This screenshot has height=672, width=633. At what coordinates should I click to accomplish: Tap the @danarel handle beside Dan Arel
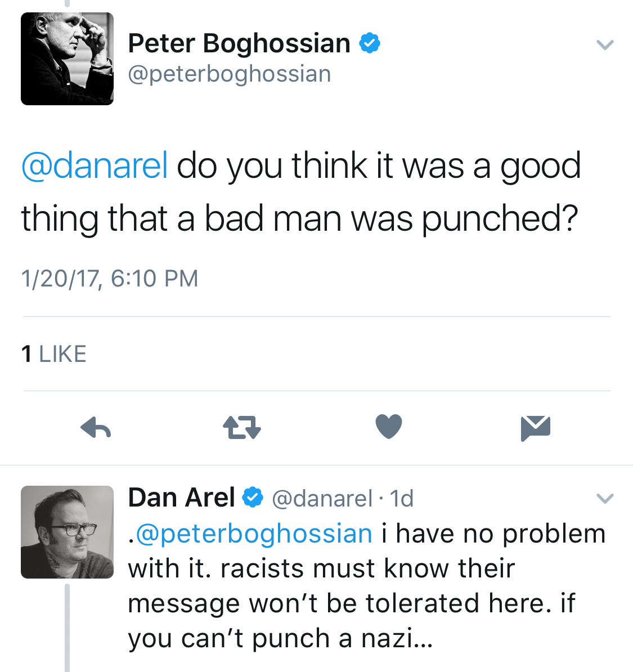[322, 499]
